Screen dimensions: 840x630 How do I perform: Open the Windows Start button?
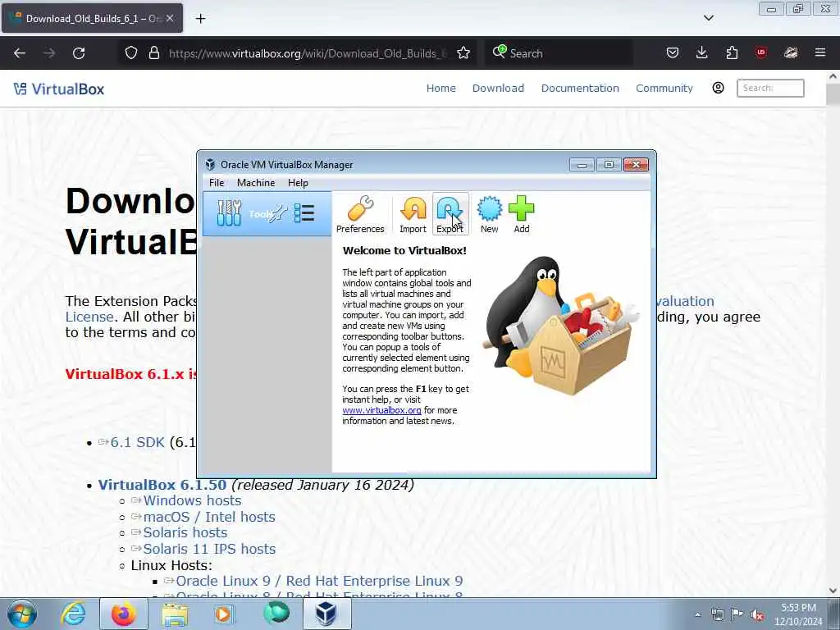tap(21, 614)
